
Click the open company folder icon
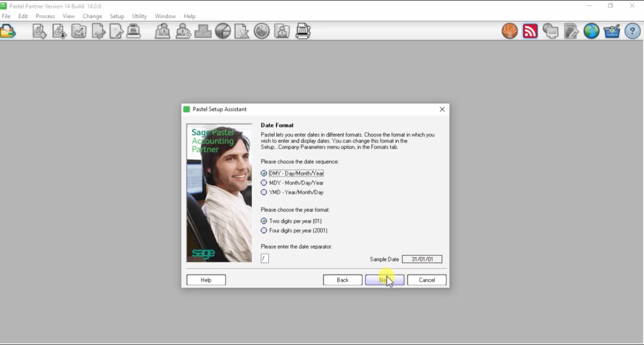click(x=8, y=31)
